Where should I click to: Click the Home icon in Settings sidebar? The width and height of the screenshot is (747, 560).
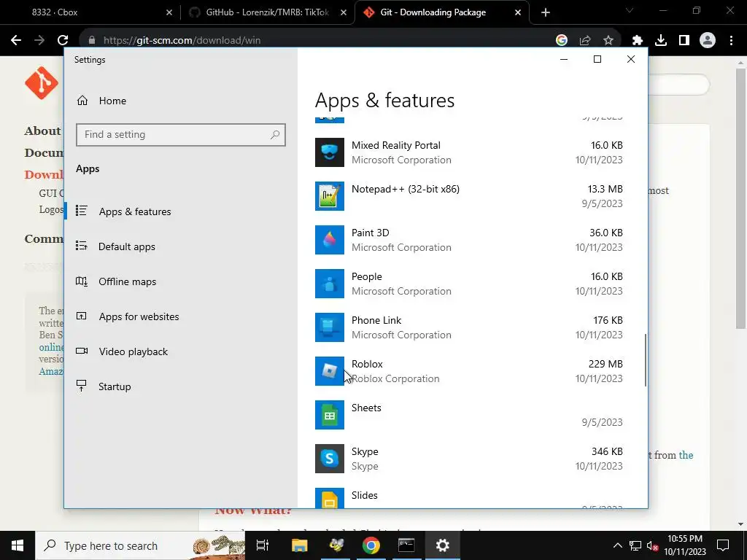point(82,101)
